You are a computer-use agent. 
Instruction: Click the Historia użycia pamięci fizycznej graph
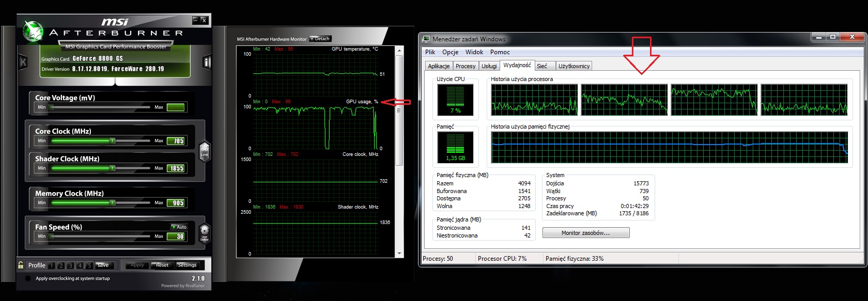click(670, 147)
